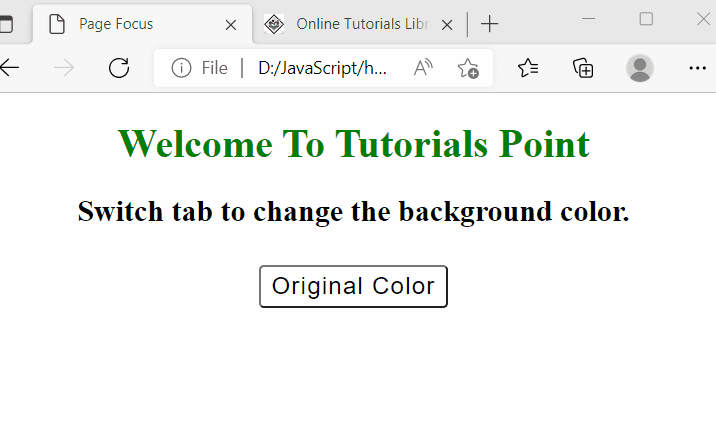Viewport: 716px width, 422px height.
Task: Go back to the previous page
Action: coord(9,68)
